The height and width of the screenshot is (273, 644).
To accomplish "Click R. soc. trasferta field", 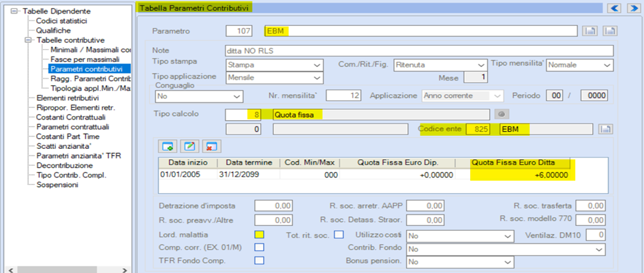I will pos(591,206).
